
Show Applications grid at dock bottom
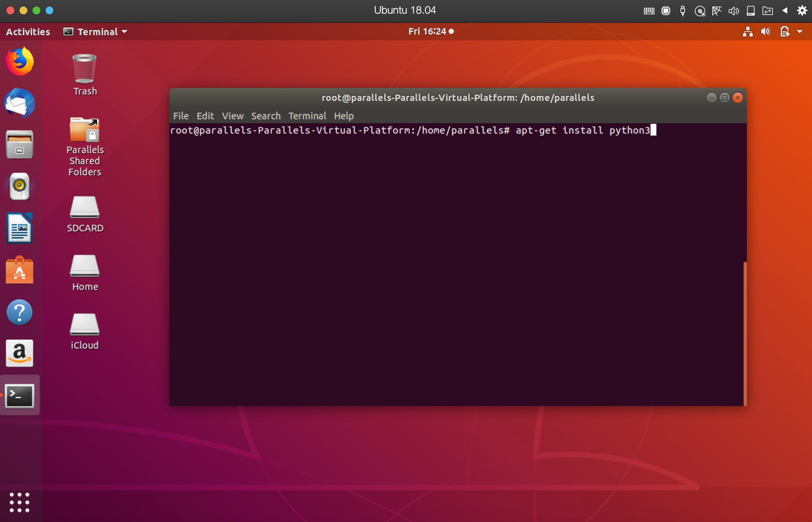click(x=19, y=502)
